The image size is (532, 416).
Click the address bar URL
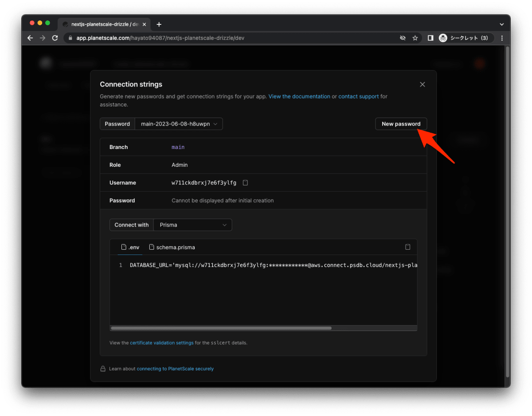click(x=160, y=38)
